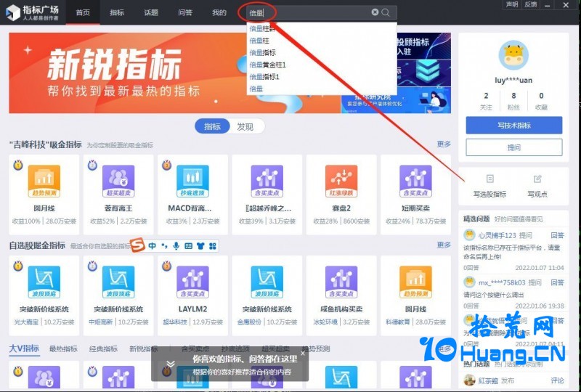Choose suggestion 倍量黄金柱1
The height and width of the screenshot is (392, 581).
(x=322, y=65)
